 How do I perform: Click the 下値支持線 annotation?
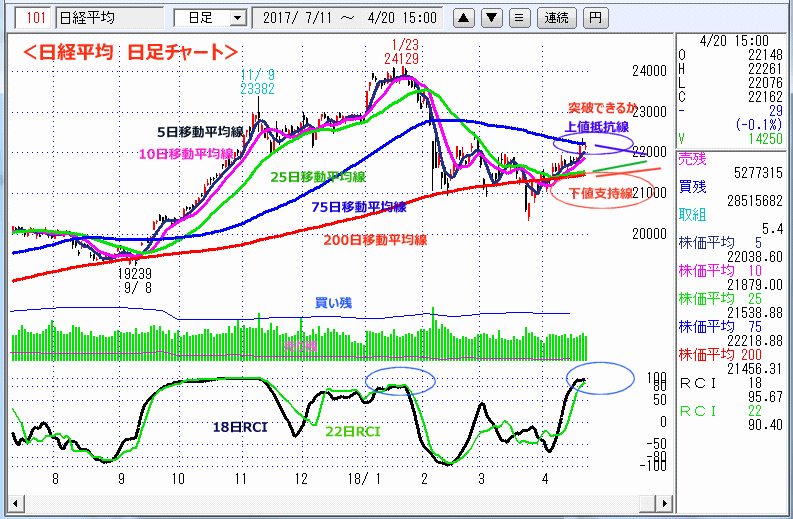pyautogui.click(x=601, y=193)
